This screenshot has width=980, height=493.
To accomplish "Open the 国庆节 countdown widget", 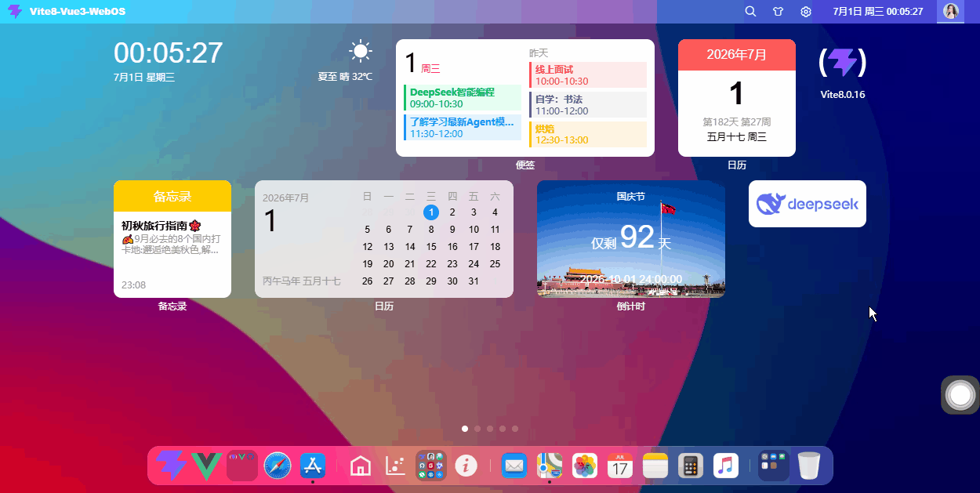I will pos(631,239).
